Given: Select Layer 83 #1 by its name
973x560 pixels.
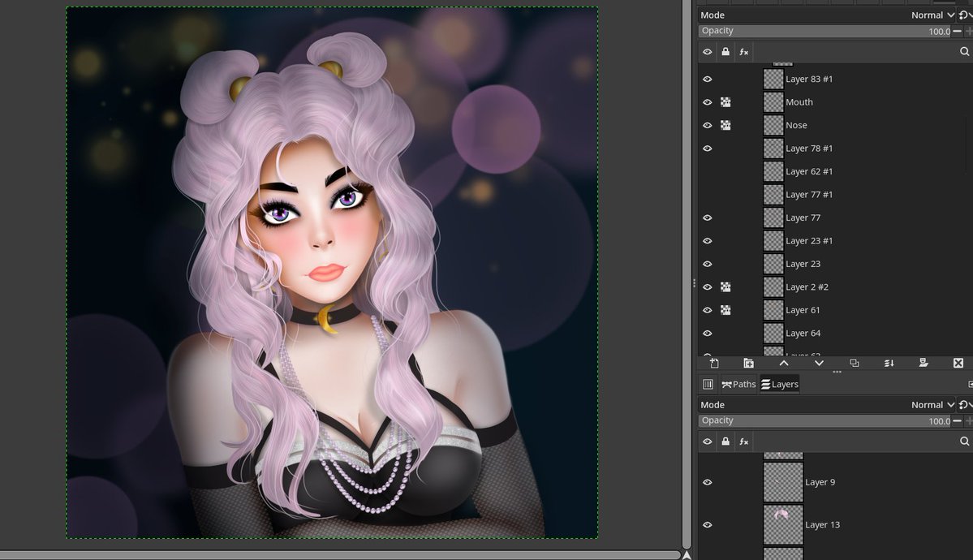Looking at the screenshot, I should (809, 79).
